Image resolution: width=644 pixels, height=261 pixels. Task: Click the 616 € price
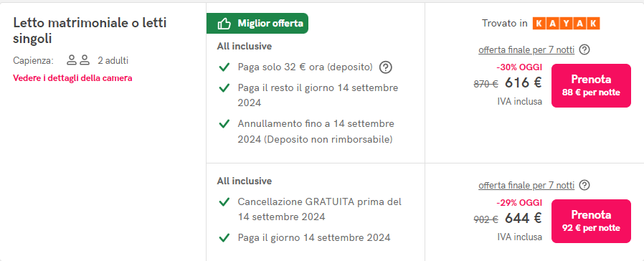tap(524, 83)
